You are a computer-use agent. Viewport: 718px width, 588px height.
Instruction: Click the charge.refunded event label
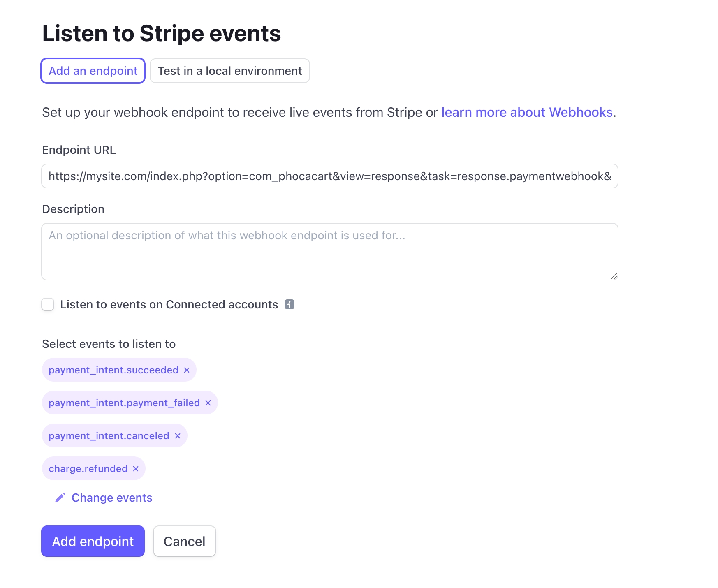click(88, 469)
